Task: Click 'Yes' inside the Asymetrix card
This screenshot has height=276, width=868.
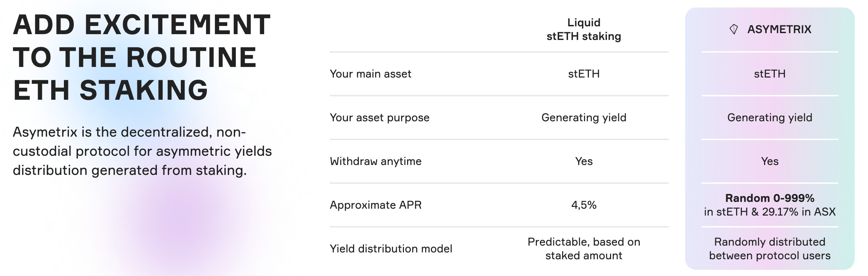Action: click(x=770, y=161)
